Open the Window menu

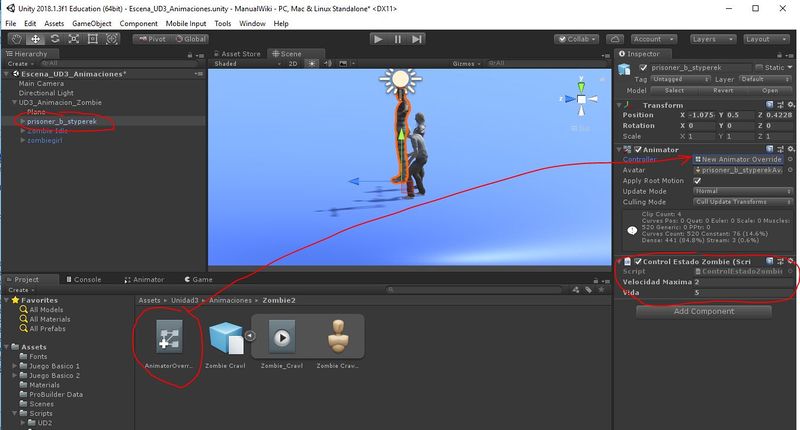pos(252,23)
